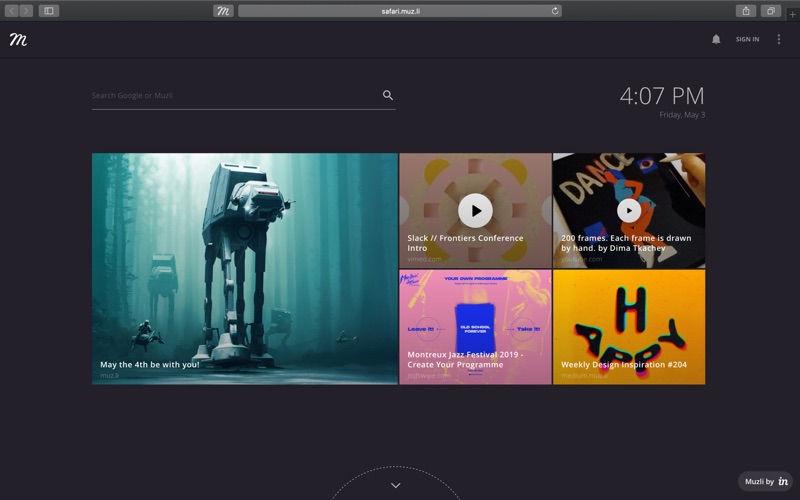800x500 pixels.
Task: Click the Friday, May 3 date text
Action: tap(682, 115)
